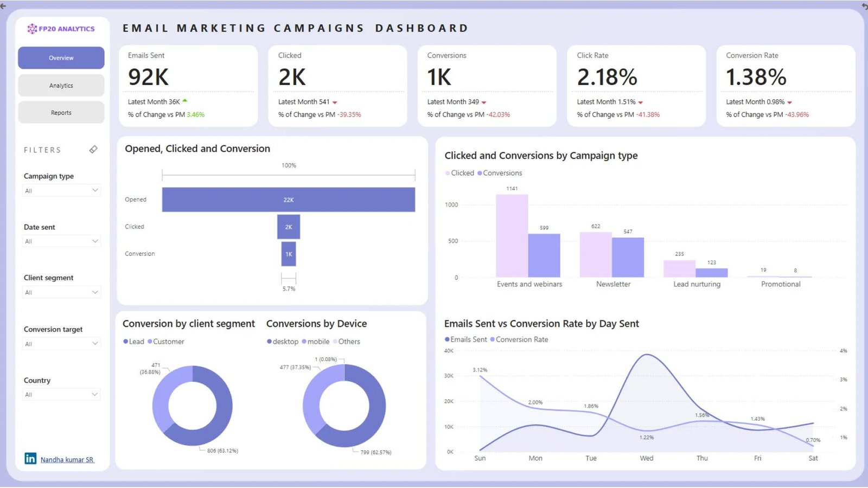868x488 pixels.
Task: Expand the Campaign type dropdown
Action: click(x=61, y=190)
